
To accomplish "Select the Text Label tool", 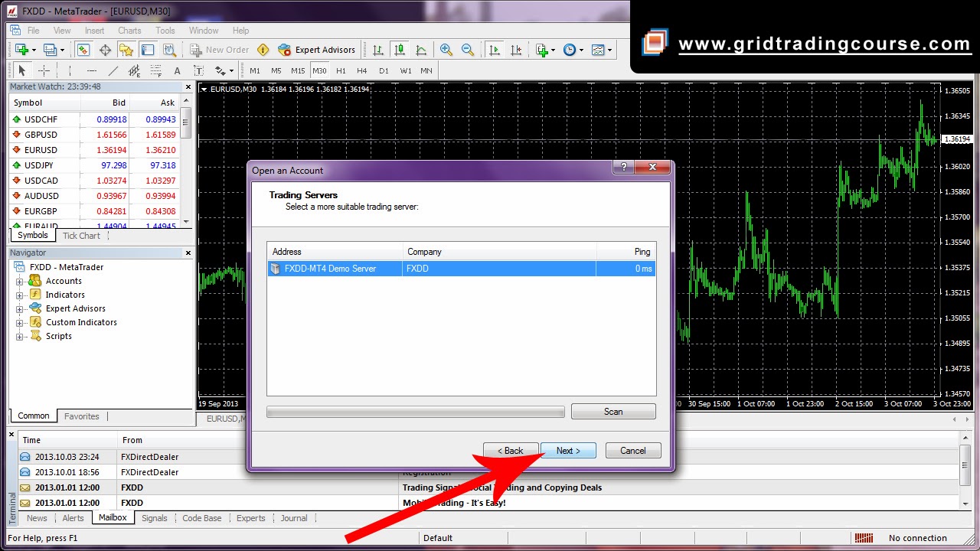I will [198, 70].
